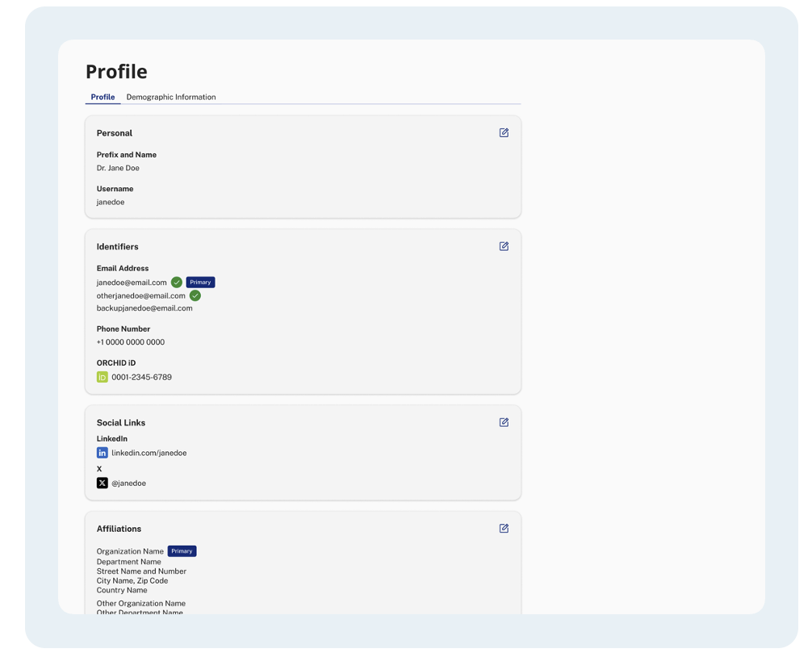
Task: Select the Profile tab
Action: click(103, 97)
